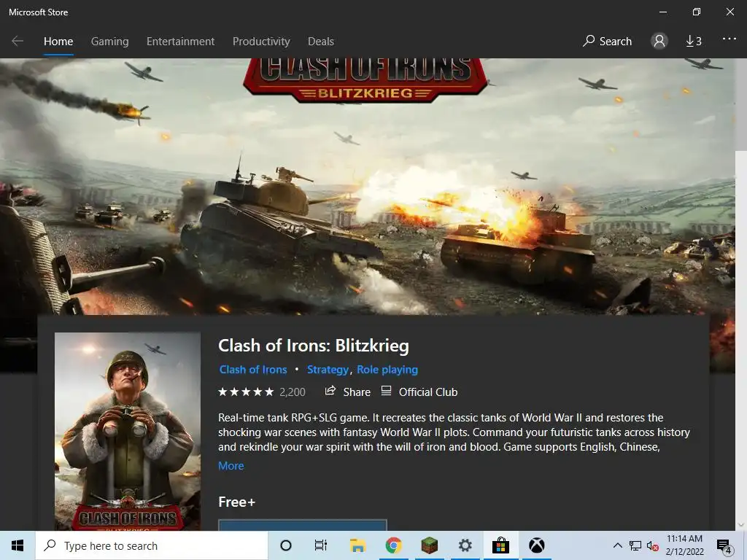Open the Entertainment tab
747x560 pixels.
[x=181, y=42]
